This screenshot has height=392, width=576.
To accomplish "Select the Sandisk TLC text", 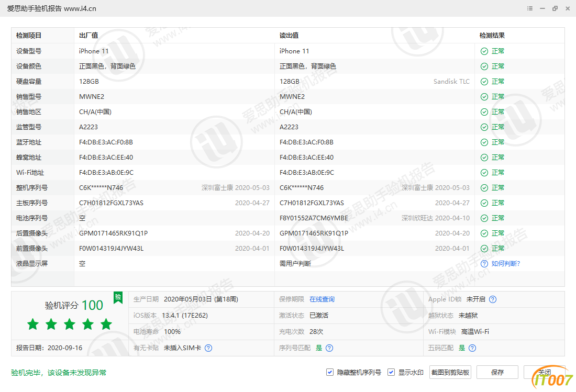I will click(x=451, y=82).
